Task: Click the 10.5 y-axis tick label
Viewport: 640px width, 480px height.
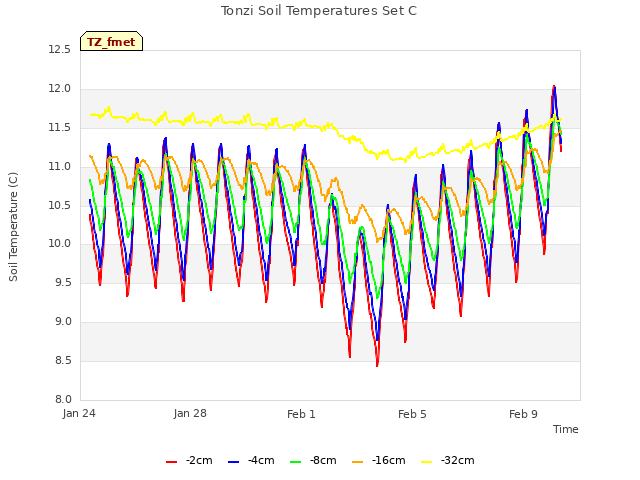Action: (x=60, y=205)
